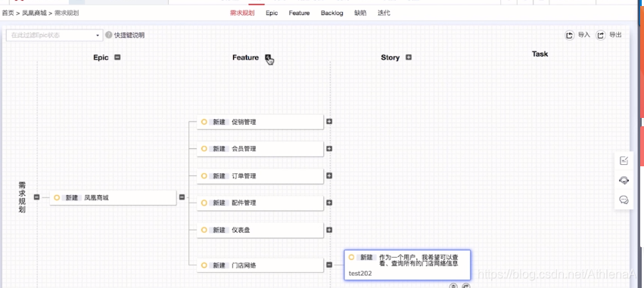The height and width of the screenshot is (288, 644).
Task: Click status circle on 凤凰商城 card
Action: tap(57, 198)
